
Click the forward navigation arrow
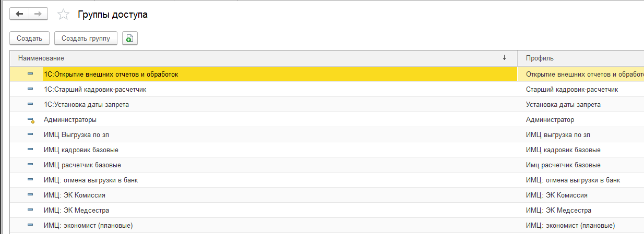pyautogui.click(x=38, y=14)
